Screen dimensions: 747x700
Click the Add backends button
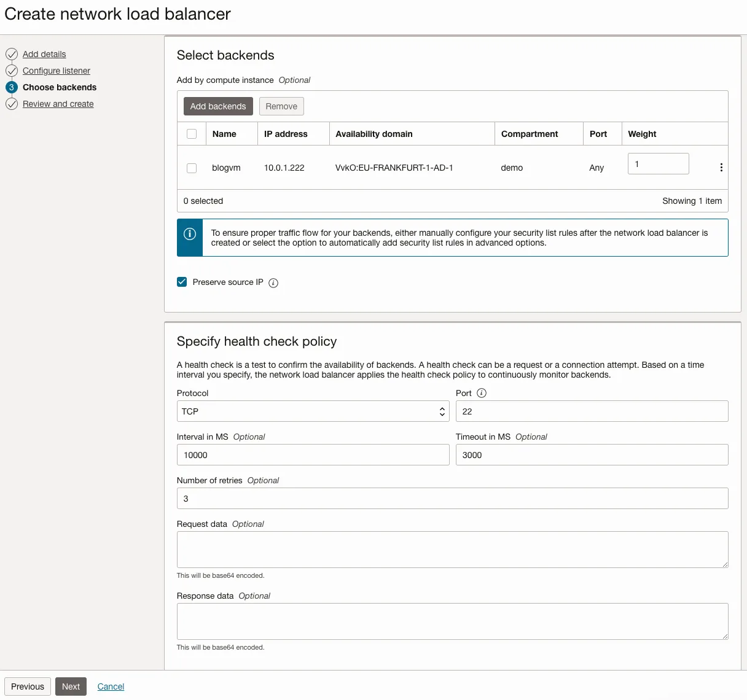point(218,106)
